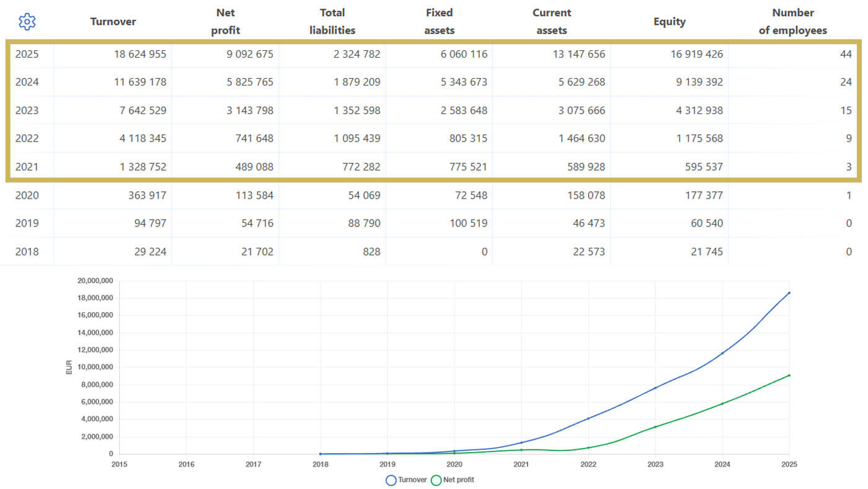Click the Equity column header

coord(670,21)
